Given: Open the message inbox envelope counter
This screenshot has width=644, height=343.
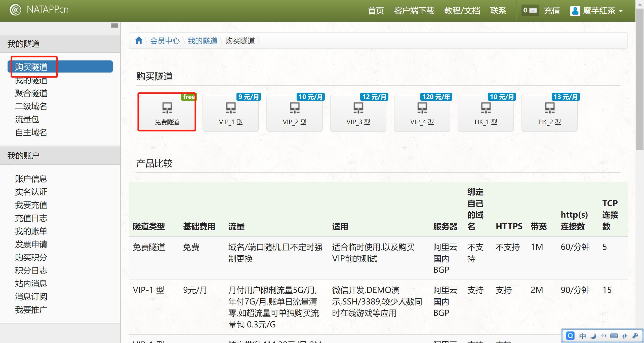Looking at the screenshot, I should coord(530,10).
